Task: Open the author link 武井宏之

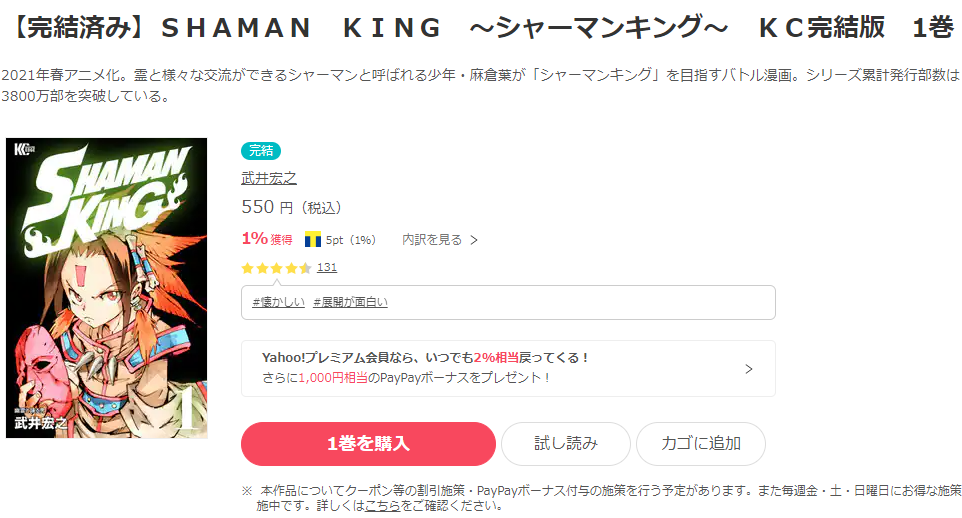Action: (269, 178)
